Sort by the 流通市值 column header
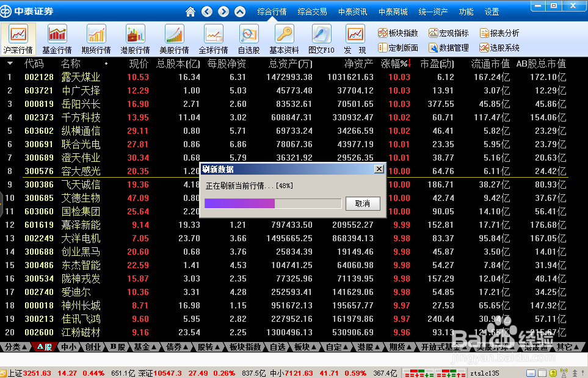This screenshot has width=588, height=378. pyautogui.click(x=490, y=64)
